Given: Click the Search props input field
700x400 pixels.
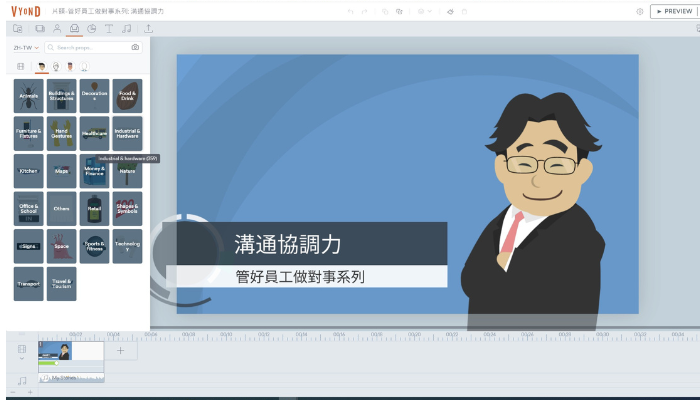Looking at the screenshot, I should tap(88, 47).
